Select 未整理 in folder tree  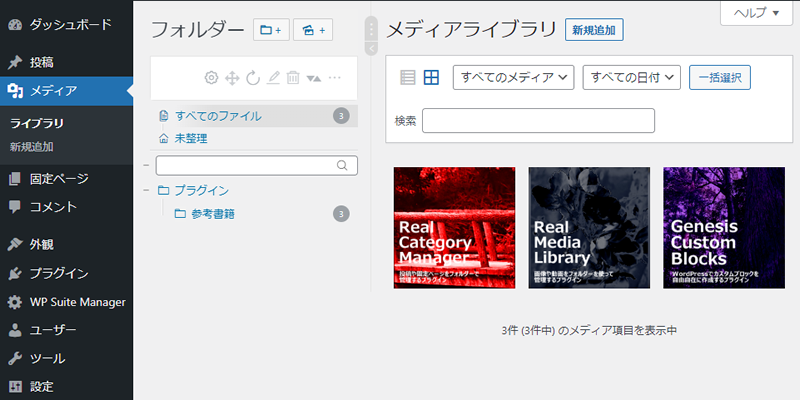[254, 138]
